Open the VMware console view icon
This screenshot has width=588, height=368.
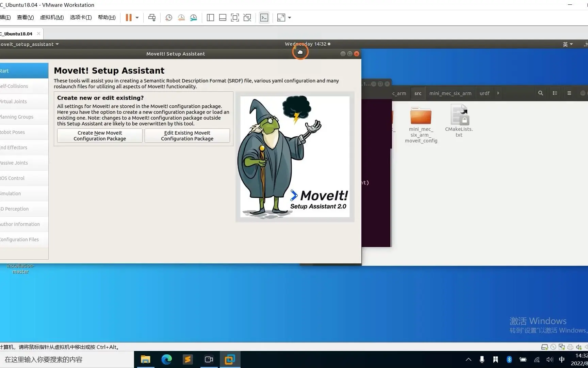264,18
